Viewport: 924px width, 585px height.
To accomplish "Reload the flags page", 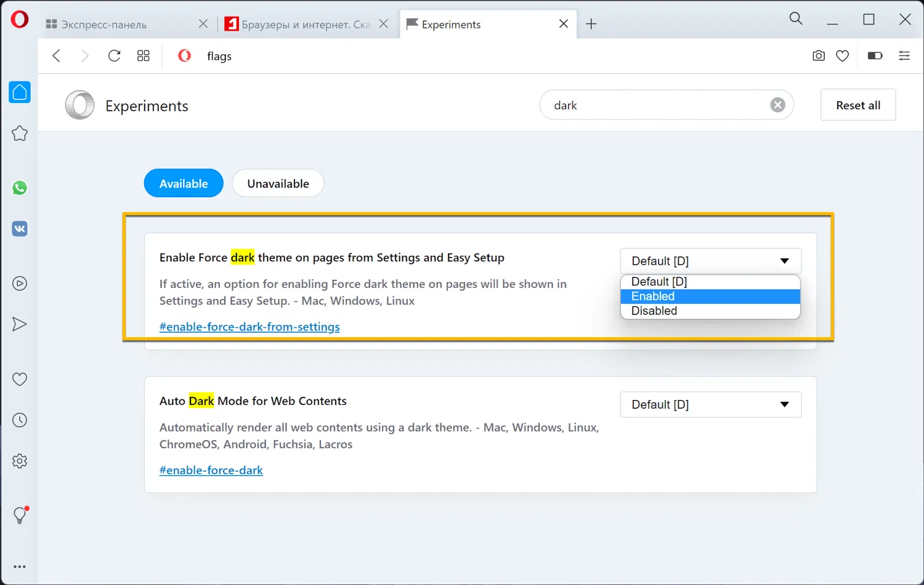I will (x=114, y=56).
